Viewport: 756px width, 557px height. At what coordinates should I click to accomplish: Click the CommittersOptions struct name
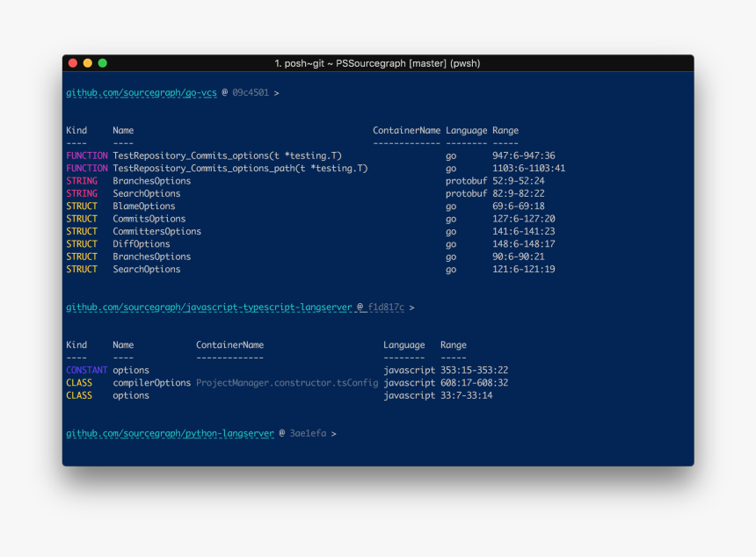156,232
